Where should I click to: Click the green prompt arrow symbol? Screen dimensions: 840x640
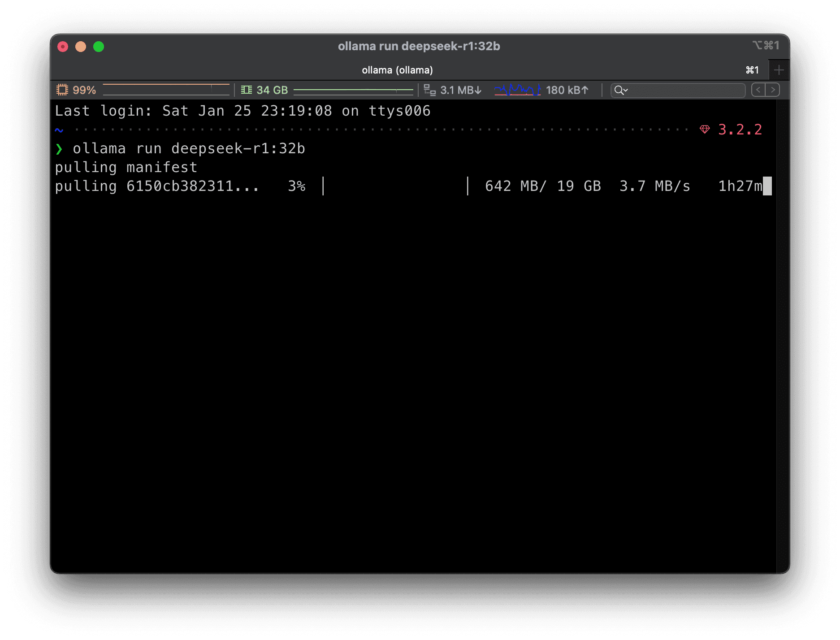tap(59, 149)
